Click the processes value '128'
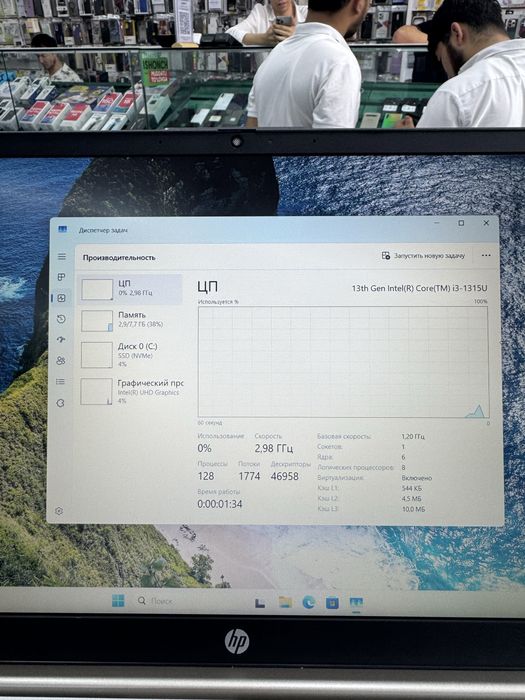525x700 pixels. pyautogui.click(x=206, y=476)
